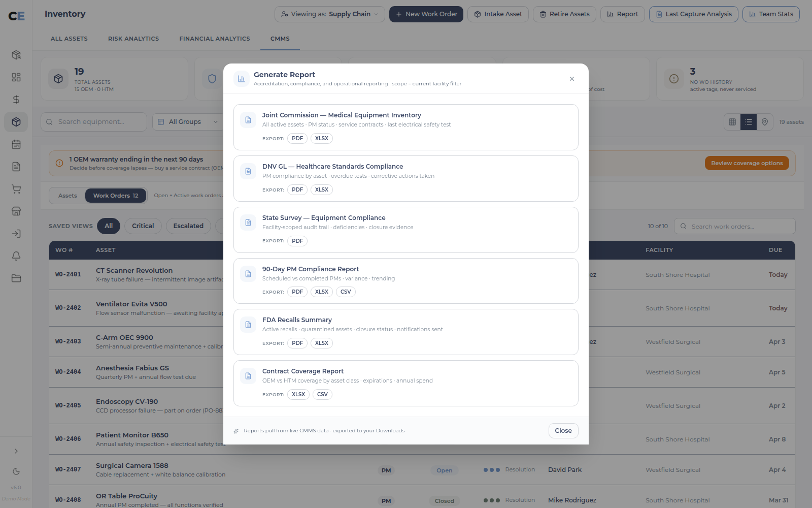812x508 pixels.
Task: Click the No WO History clock icon
Action: 674,79
